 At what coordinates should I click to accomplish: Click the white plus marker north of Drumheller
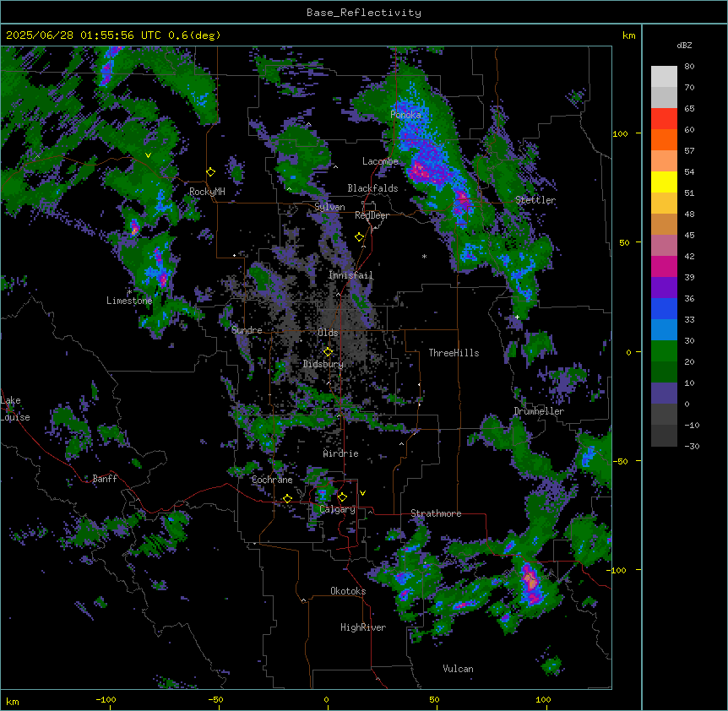(x=517, y=317)
